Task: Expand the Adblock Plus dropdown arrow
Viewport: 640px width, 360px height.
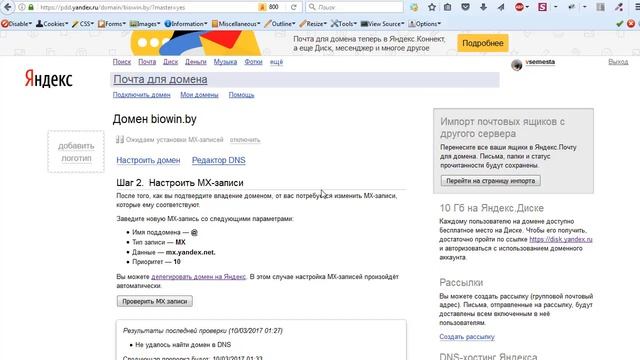Action: tap(527, 7)
